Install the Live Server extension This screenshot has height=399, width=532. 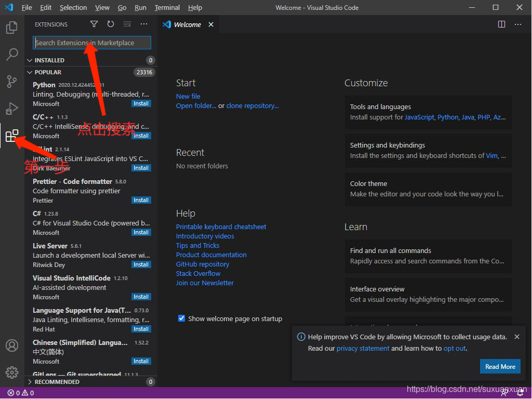coord(141,264)
